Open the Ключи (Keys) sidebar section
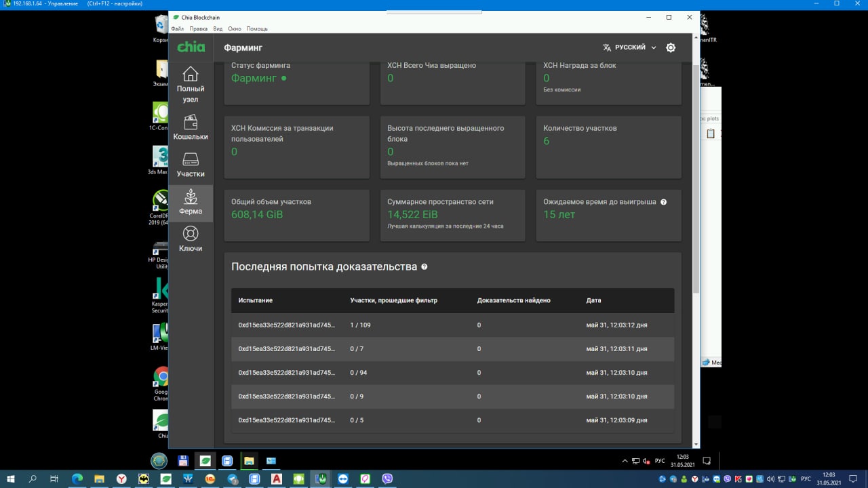Image resolution: width=868 pixels, height=488 pixels. point(191,239)
